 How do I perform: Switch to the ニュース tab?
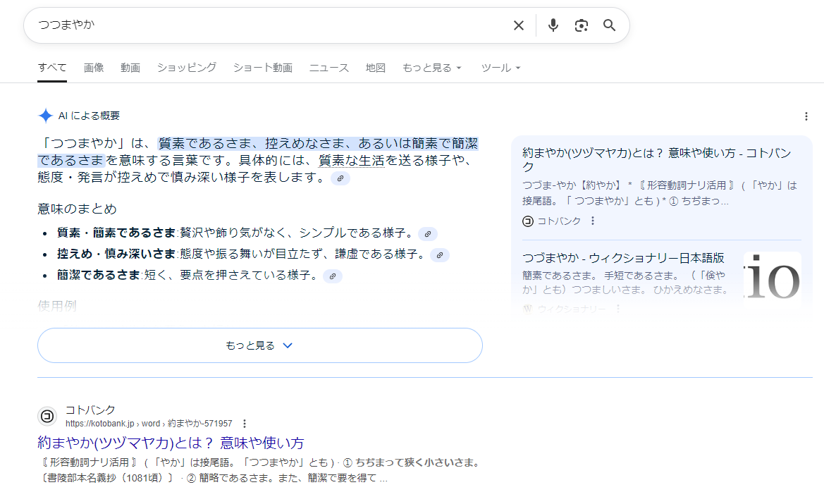(x=328, y=68)
